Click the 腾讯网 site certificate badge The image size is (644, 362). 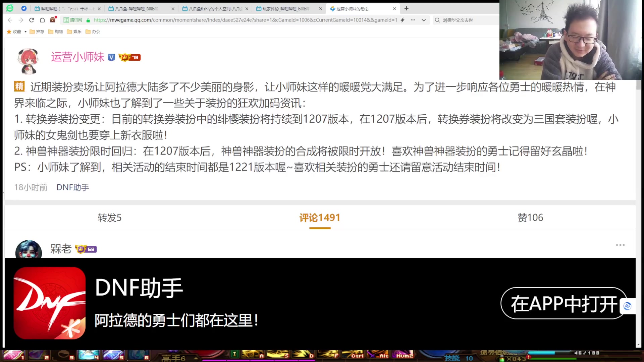click(73, 20)
